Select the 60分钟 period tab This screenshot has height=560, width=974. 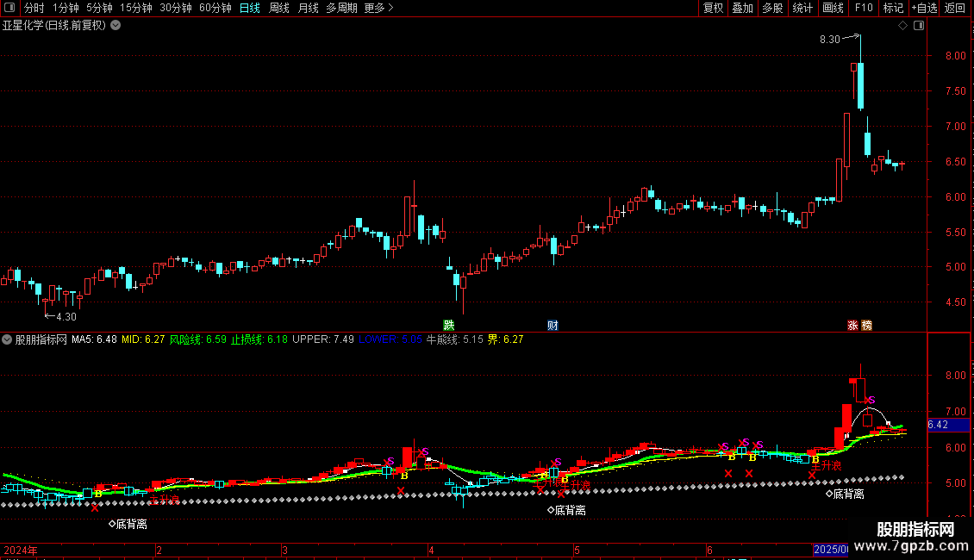[x=215, y=8]
